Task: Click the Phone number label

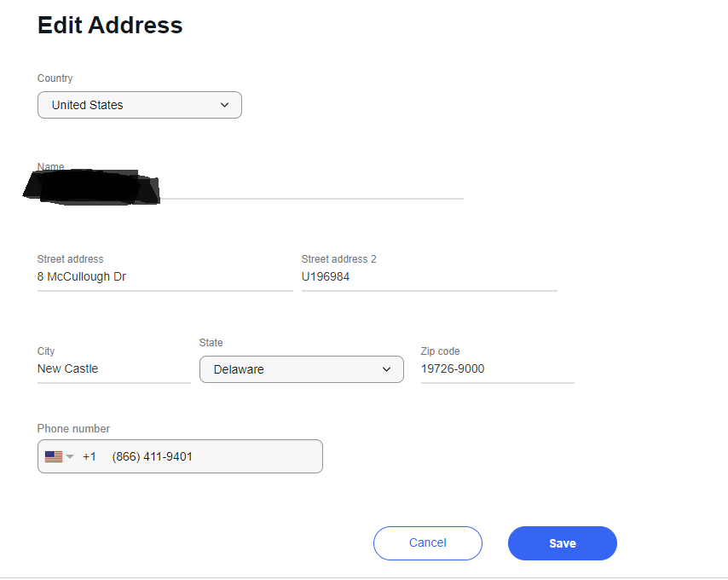Action: [73, 429]
